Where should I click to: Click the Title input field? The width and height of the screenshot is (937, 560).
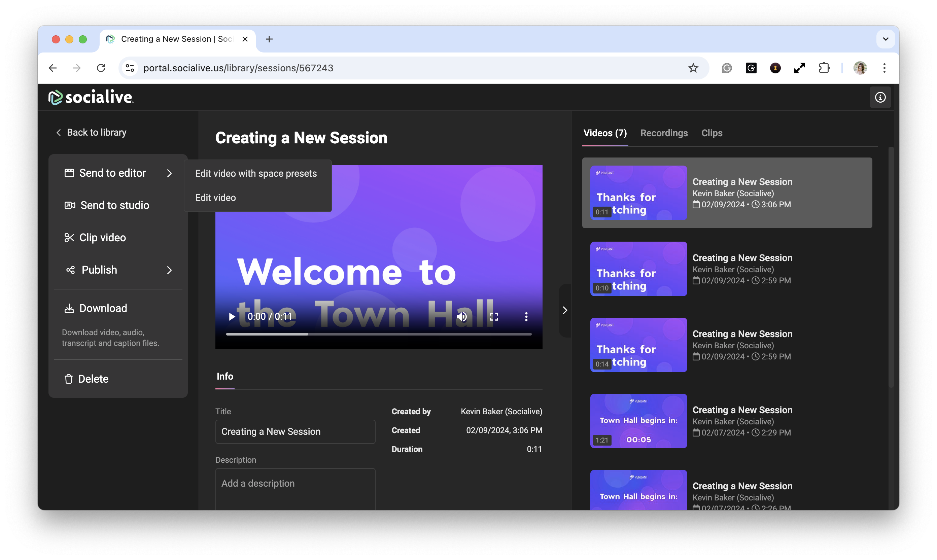click(x=295, y=432)
